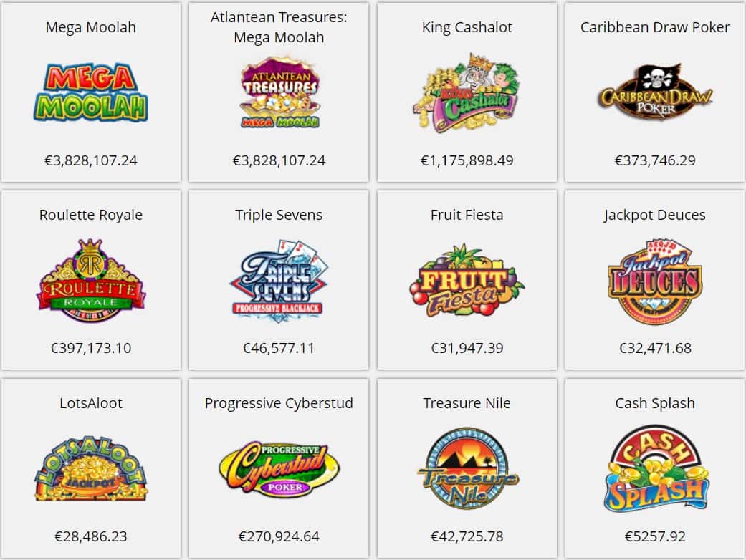Launch the Caribbean Draw Poker pirate logo

(x=655, y=92)
